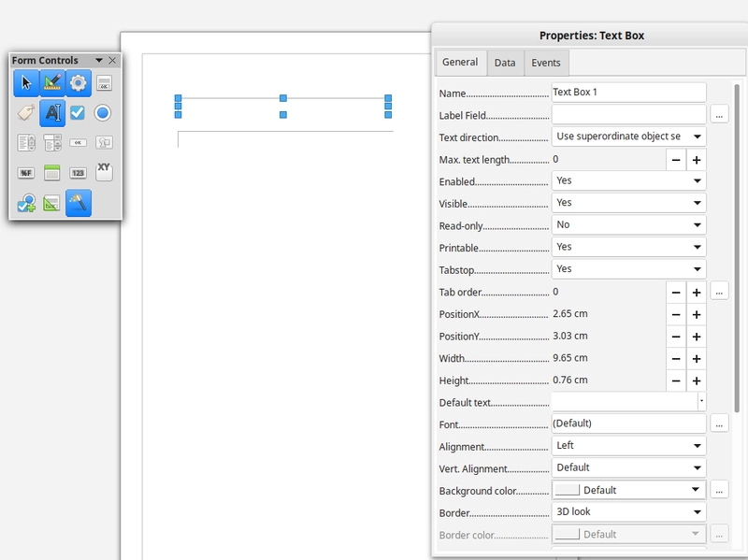Select the Group Box (XY) tool
The width and height of the screenshot is (748, 560).
[104, 171]
